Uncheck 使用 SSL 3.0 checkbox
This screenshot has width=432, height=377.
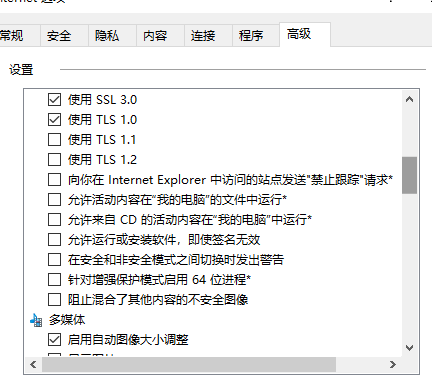pos(54,100)
